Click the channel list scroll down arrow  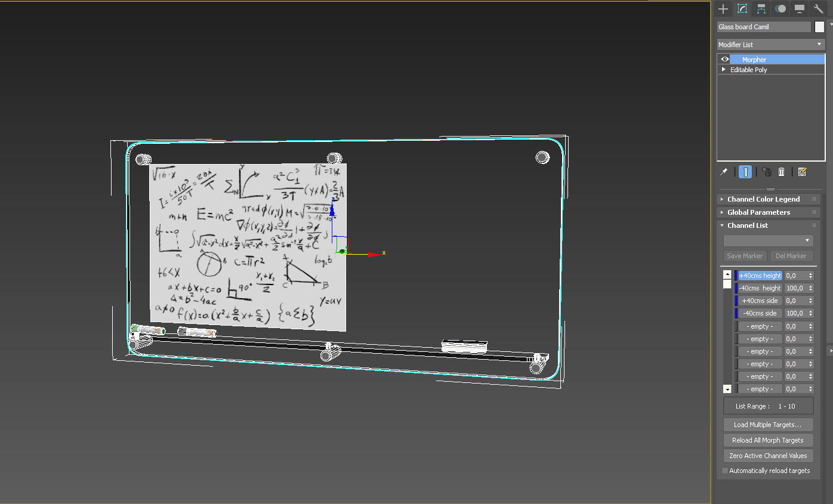click(727, 389)
